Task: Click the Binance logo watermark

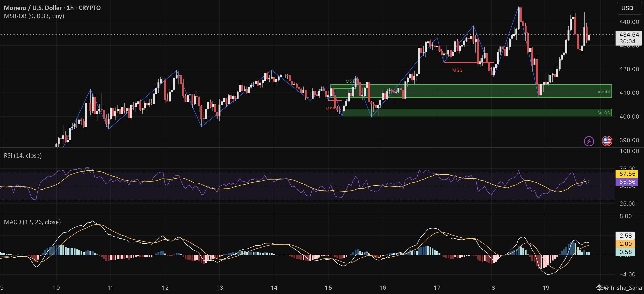Action: pos(600,288)
